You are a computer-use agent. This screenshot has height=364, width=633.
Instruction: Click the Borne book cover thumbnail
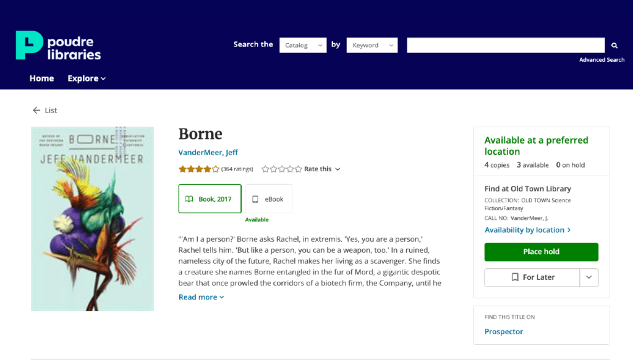pos(92,218)
